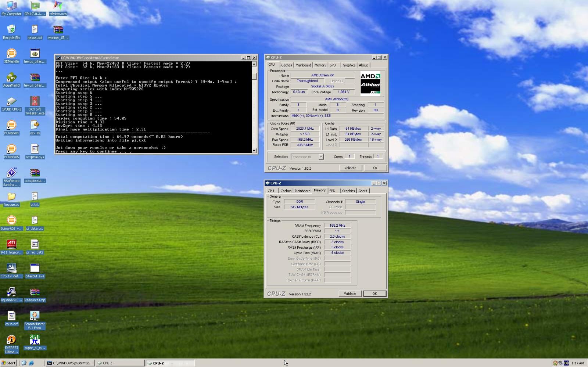
Task: Launch the AquaMark3 desktop shortcut
Action: [x=11, y=80]
